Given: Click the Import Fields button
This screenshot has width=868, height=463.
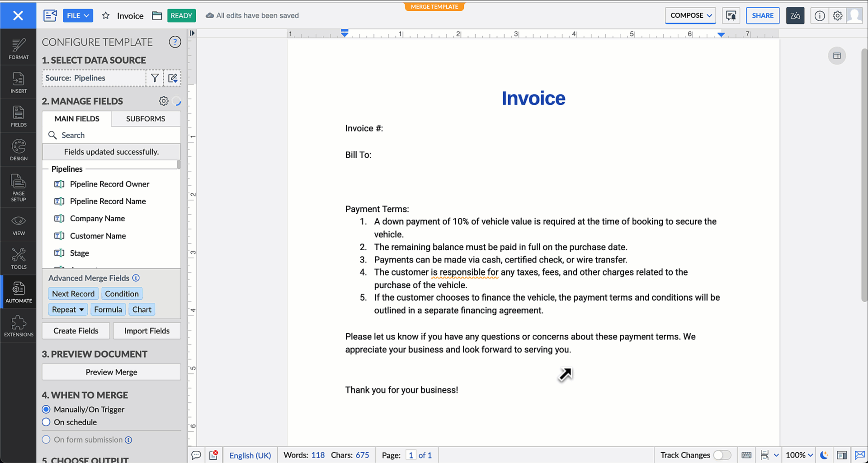Looking at the screenshot, I should (x=147, y=331).
